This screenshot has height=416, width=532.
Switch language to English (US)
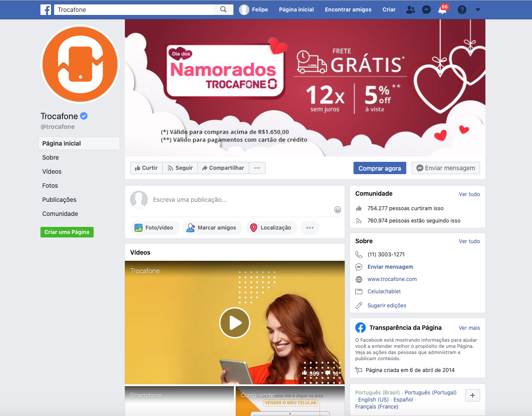[x=373, y=399]
